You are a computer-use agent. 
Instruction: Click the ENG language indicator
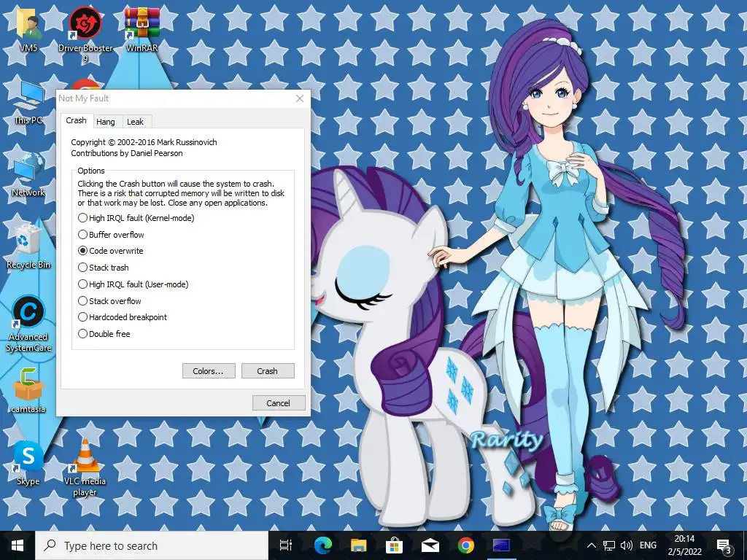tap(648, 545)
